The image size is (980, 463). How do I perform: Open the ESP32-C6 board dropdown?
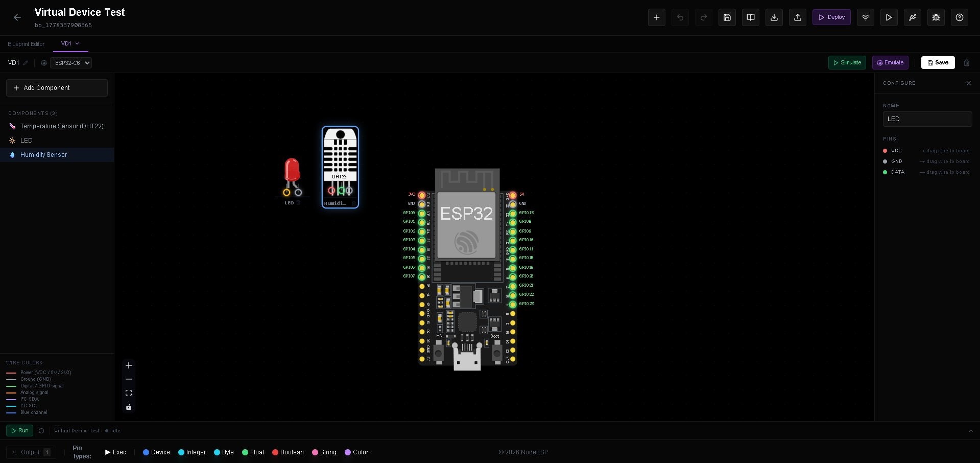point(71,63)
